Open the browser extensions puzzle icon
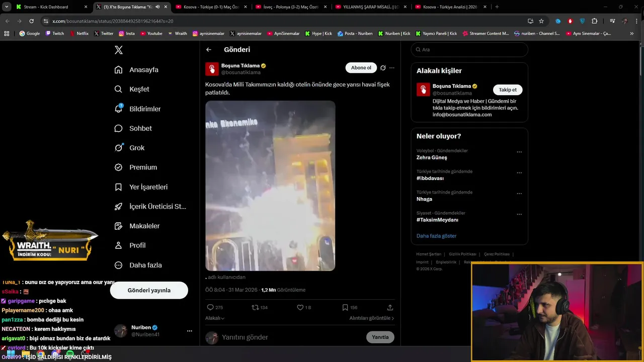Image resolution: width=644 pixels, height=362 pixels. click(594, 21)
